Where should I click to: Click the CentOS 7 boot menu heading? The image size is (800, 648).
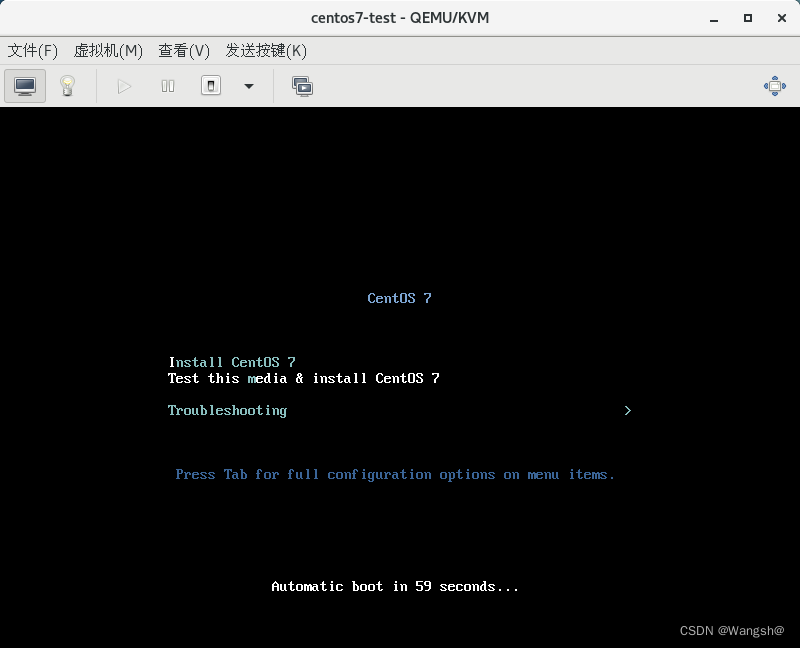[x=399, y=298]
